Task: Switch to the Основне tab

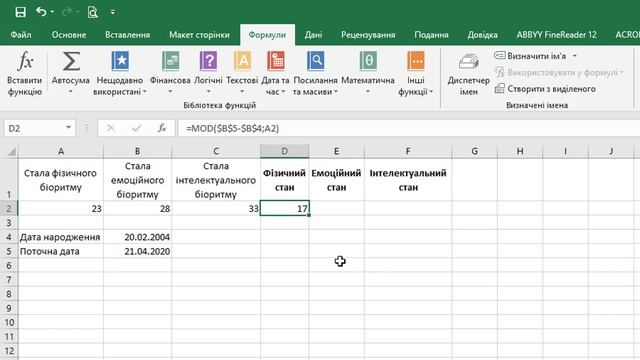Action: (x=69, y=35)
